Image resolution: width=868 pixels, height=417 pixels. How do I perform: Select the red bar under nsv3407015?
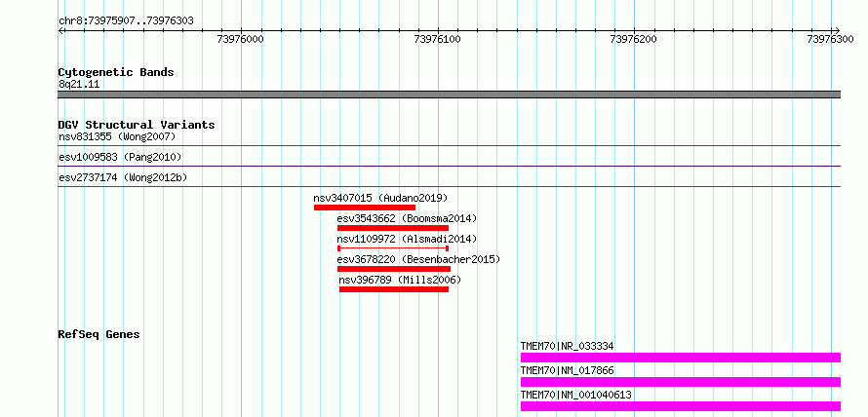coord(364,208)
